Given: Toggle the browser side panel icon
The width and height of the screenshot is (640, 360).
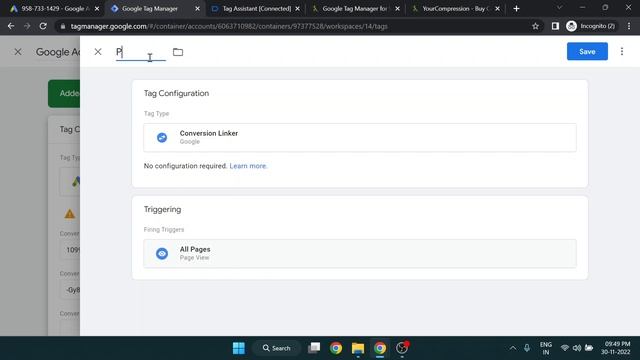Looking at the screenshot, I should pyautogui.click(x=555, y=26).
